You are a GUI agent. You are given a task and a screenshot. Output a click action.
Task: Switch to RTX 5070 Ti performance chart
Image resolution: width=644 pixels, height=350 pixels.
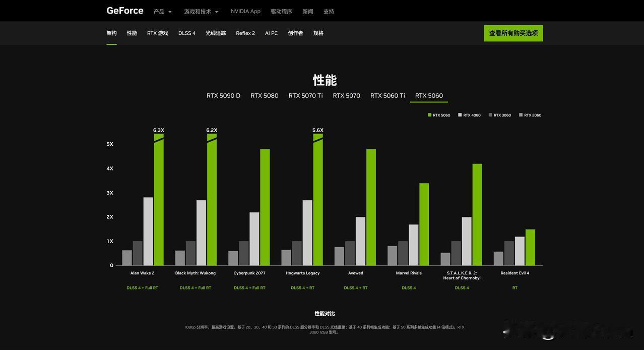(x=305, y=95)
